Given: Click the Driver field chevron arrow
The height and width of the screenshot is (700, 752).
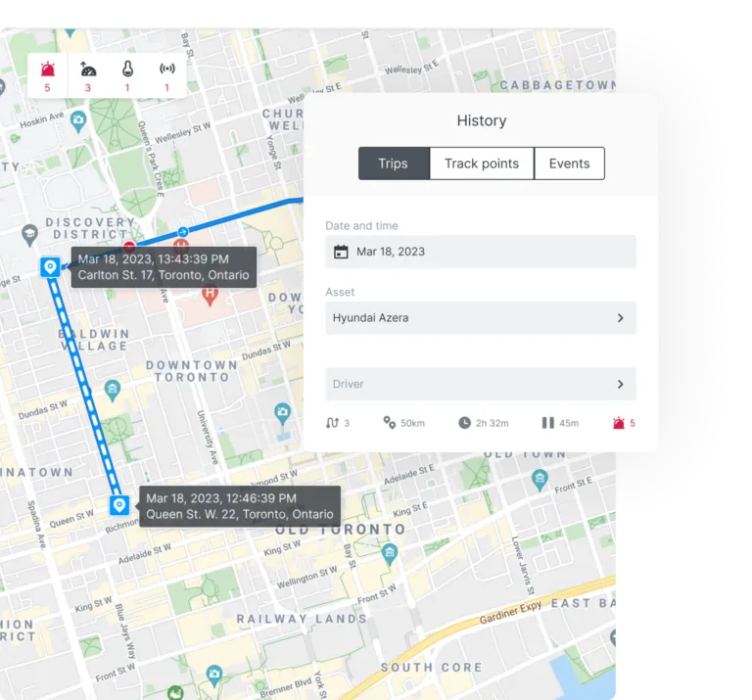Looking at the screenshot, I should point(620,384).
